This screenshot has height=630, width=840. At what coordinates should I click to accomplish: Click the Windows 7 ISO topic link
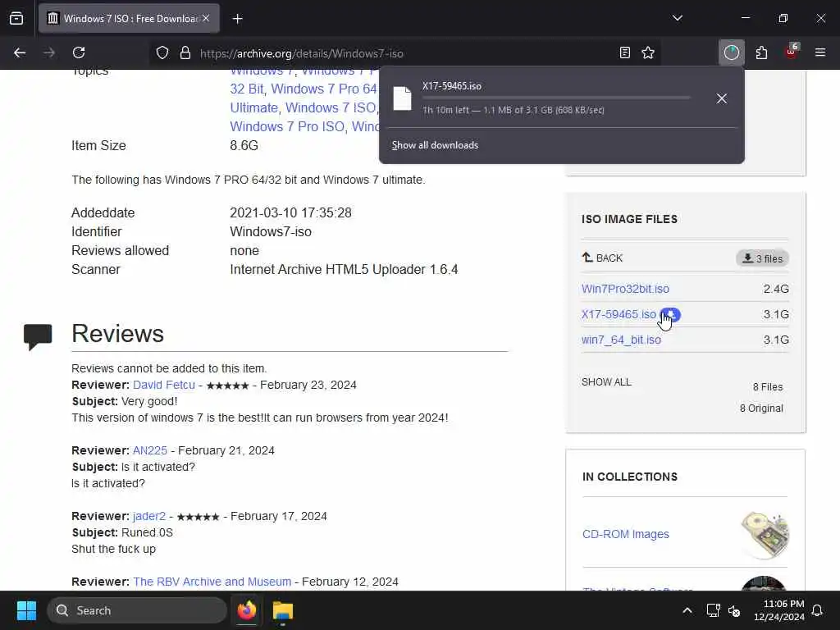(331, 107)
